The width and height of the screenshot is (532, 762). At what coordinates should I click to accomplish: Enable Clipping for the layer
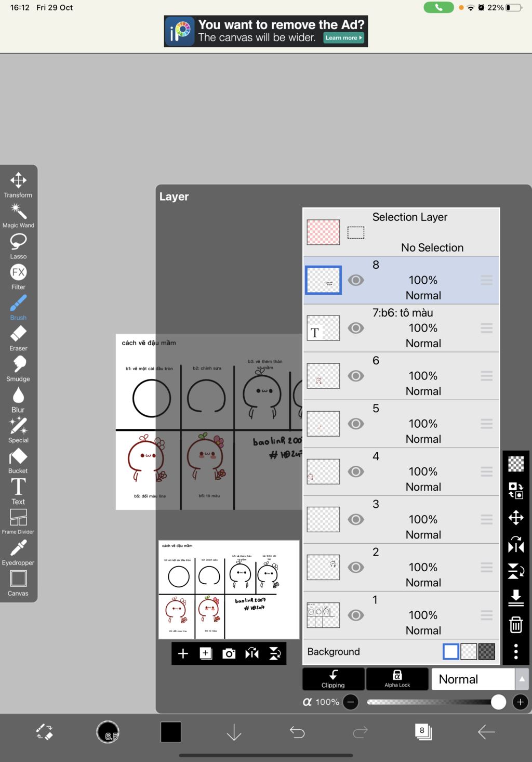(x=334, y=679)
